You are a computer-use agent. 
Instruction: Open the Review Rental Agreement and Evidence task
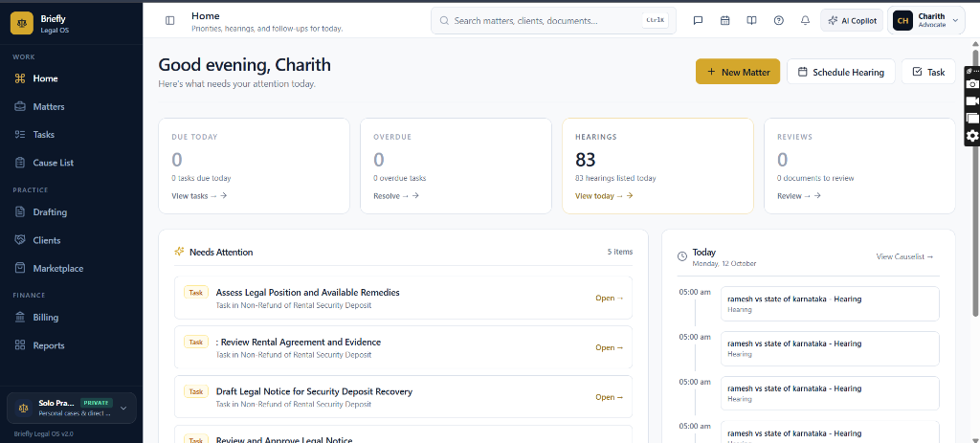pos(403,347)
